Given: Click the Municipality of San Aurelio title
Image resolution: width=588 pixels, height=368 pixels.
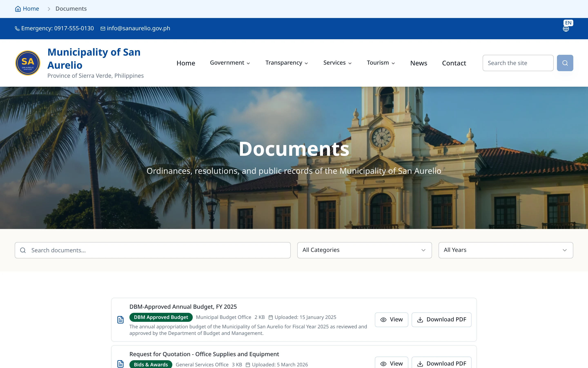Looking at the screenshot, I should [x=94, y=59].
